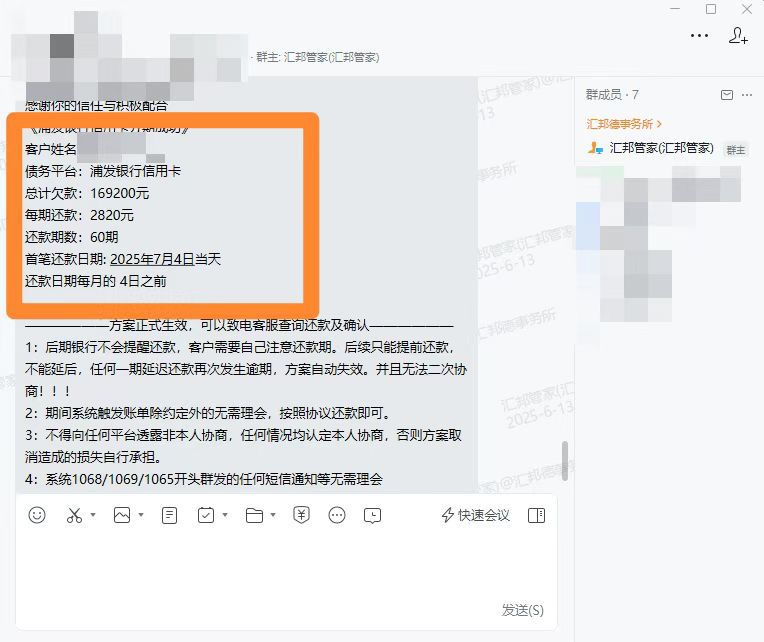The image size is (764, 642).
Task: Open the image options dropdown arrow
Action: (x=141, y=515)
